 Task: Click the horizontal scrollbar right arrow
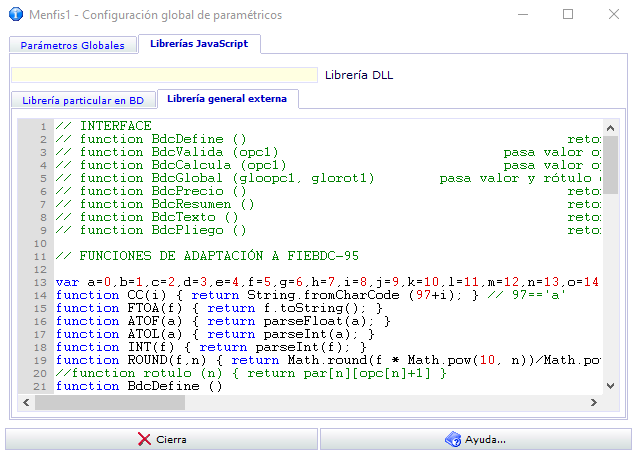pyautogui.click(x=594, y=402)
